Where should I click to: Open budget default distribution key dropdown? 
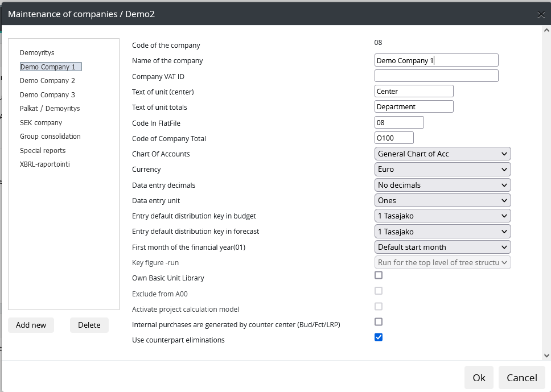(442, 216)
